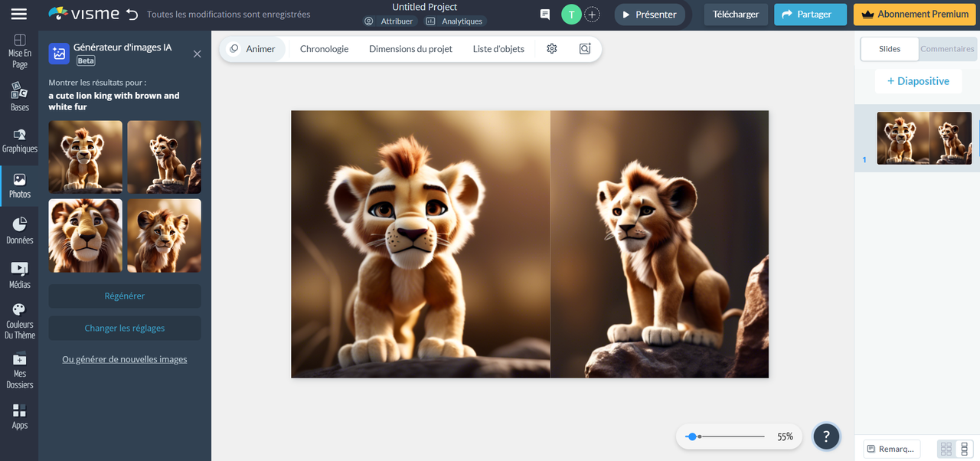Click the 55% zoom value
Viewport: 980px width, 461px height.
(x=785, y=436)
